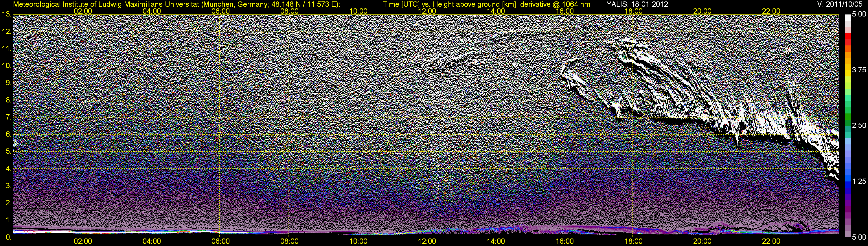This screenshot has height=246, width=868.
Task: Click the 1 km height axis label
Action: [x=9, y=221]
